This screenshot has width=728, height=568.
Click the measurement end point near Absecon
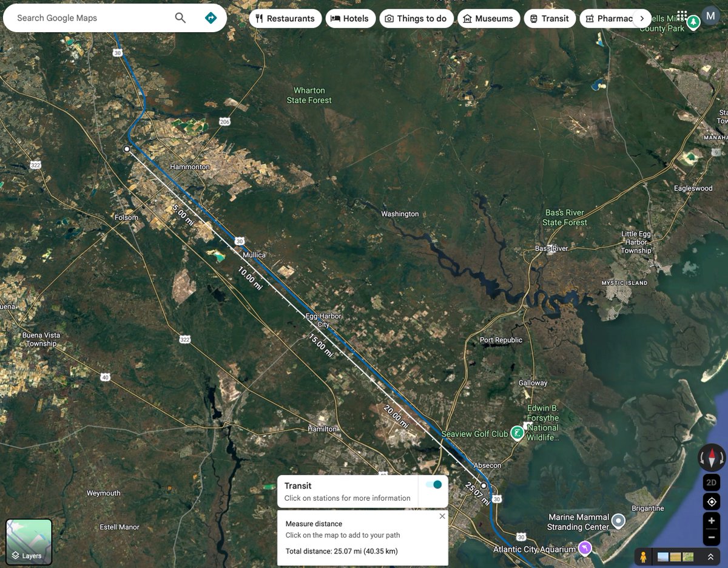point(484,485)
